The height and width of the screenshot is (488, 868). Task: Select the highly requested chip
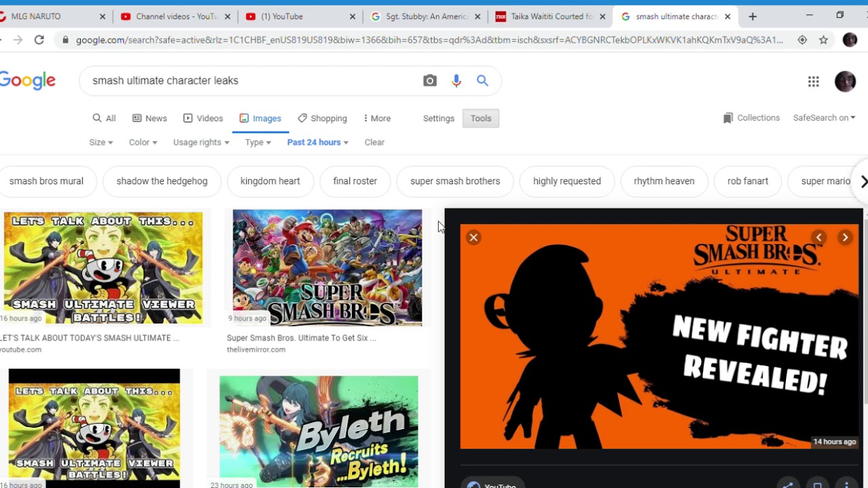[x=567, y=181]
